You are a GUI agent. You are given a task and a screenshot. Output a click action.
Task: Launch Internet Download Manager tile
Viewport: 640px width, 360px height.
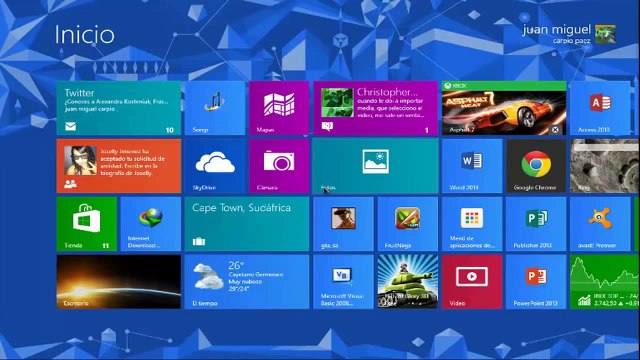(x=151, y=224)
